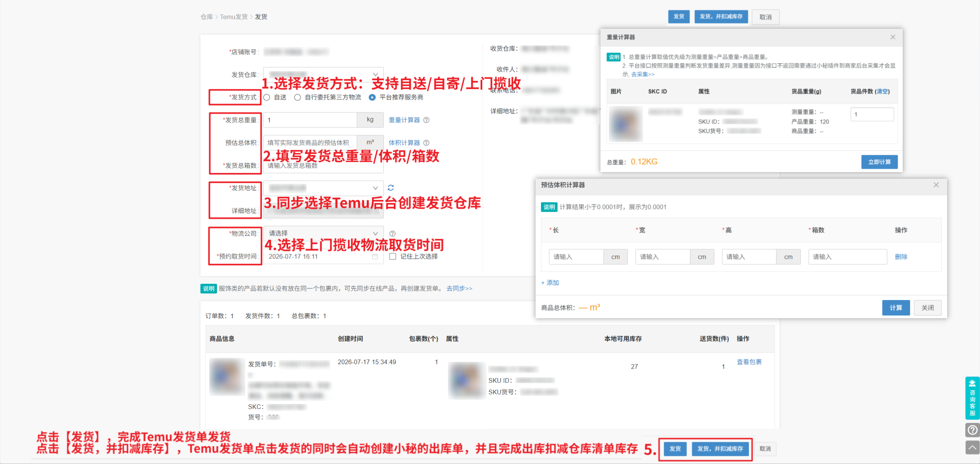
Task: Focus the 宽 input in volume calculator
Action: 662,257
